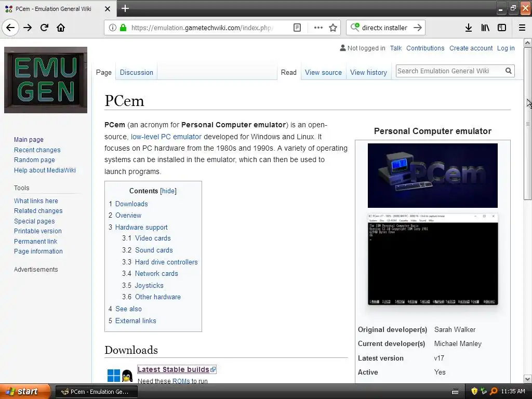Click the page scrollbar down arrow

click(527, 379)
